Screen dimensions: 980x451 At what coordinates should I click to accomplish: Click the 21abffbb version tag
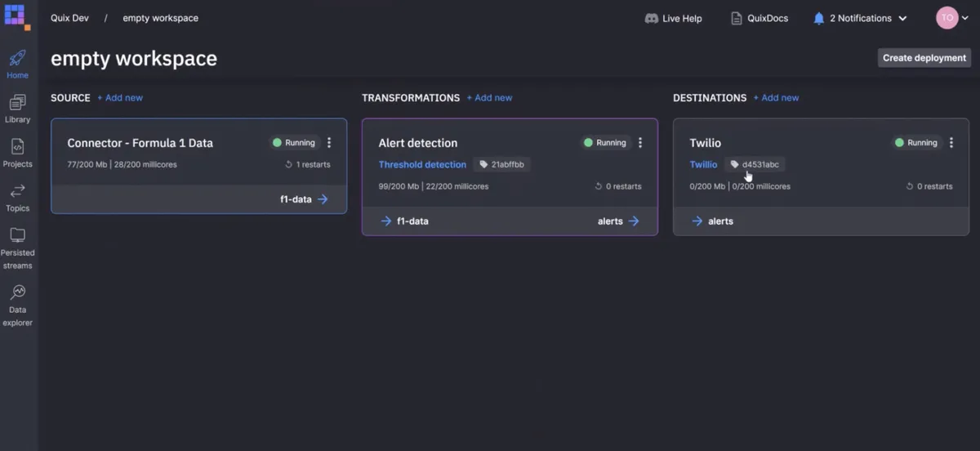(501, 165)
